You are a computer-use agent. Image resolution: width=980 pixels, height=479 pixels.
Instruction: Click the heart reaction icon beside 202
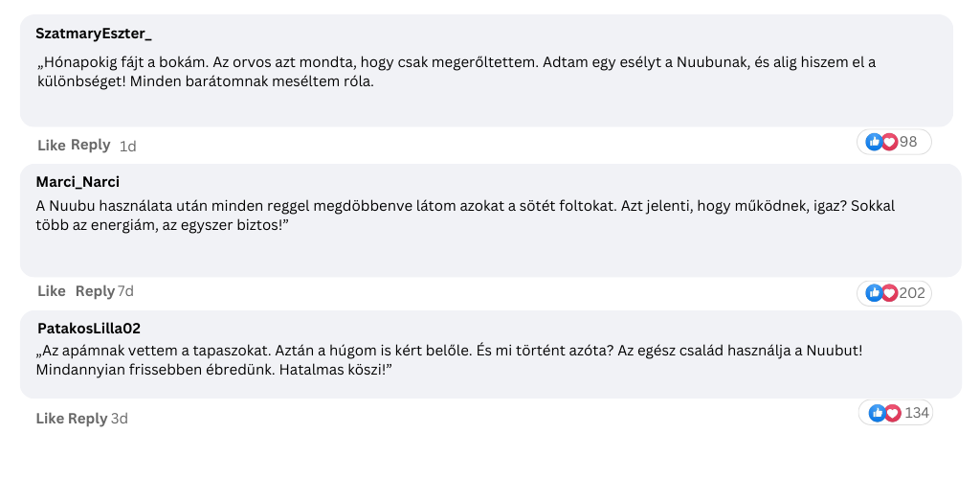[889, 292]
